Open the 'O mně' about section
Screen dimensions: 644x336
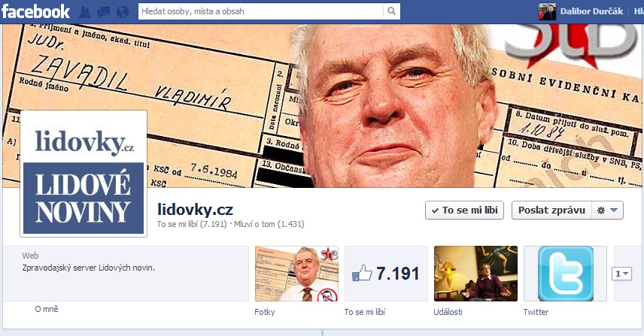point(47,309)
